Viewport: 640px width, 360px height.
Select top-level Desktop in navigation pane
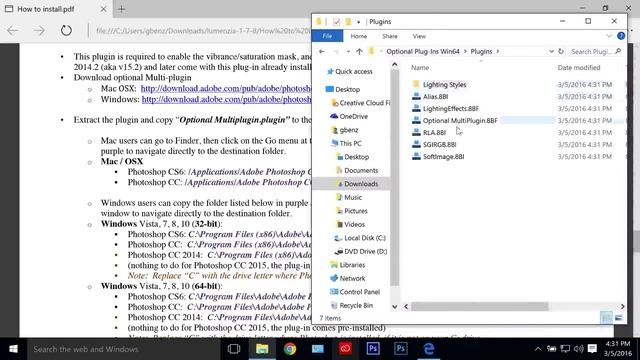pyautogui.click(x=343, y=89)
